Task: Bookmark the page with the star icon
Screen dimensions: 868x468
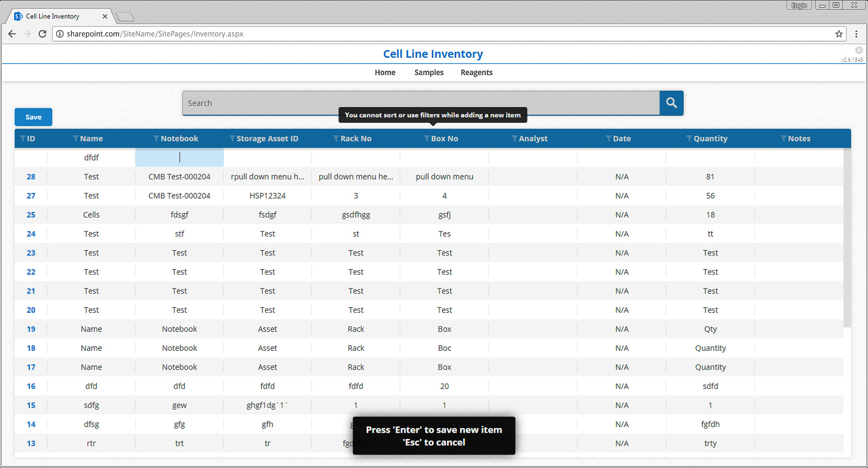Action: [x=839, y=33]
